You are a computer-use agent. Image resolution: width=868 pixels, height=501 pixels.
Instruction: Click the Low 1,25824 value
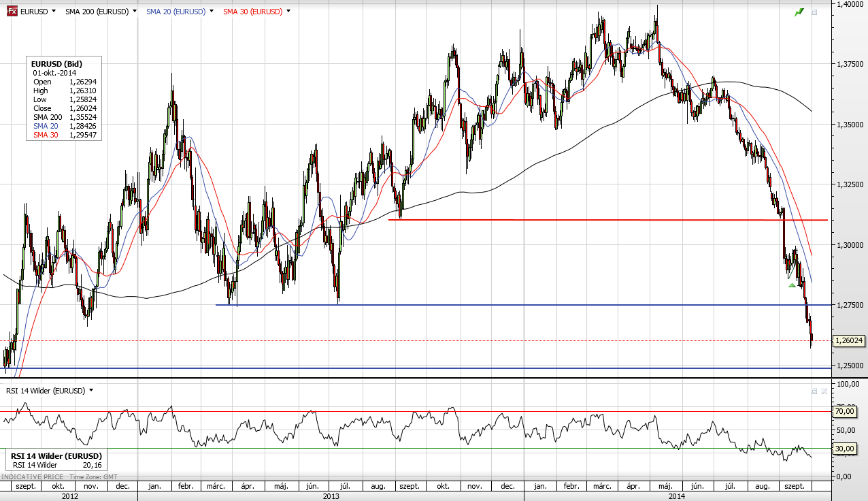(82, 99)
